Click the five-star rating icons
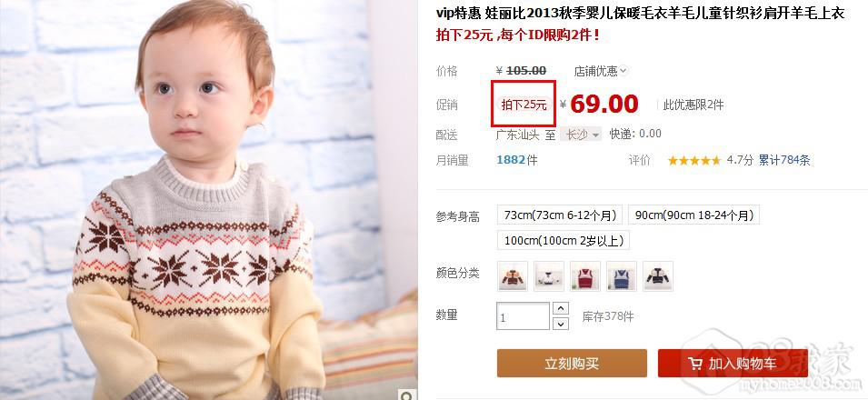Image resolution: width=868 pixels, height=400 pixels. point(694,161)
